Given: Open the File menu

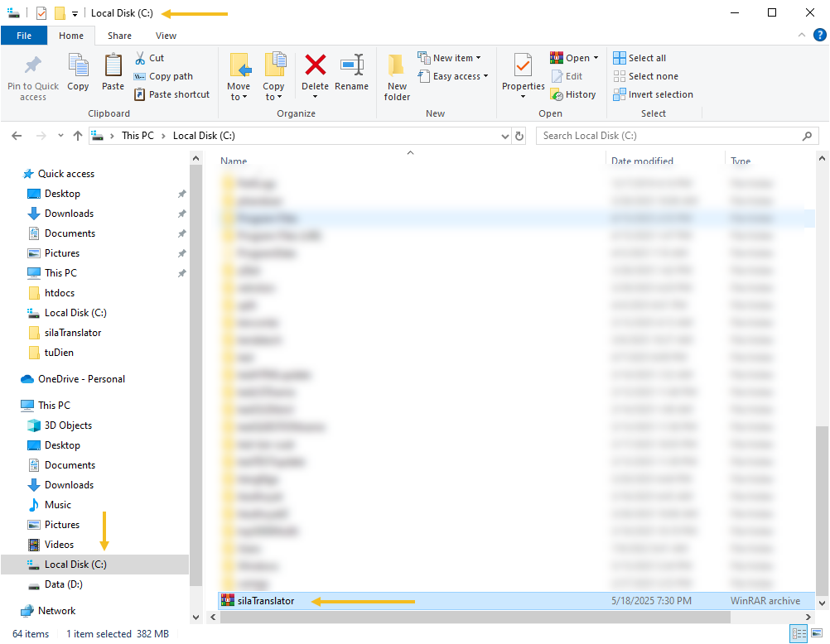Looking at the screenshot, I should (24, 36).
